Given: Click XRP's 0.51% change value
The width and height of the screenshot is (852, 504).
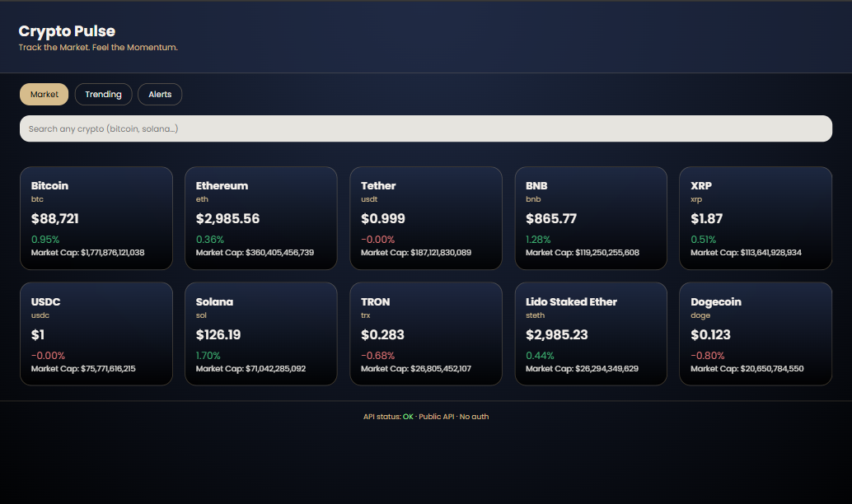Looking at the screenshot, I should (x=703, y=240).
